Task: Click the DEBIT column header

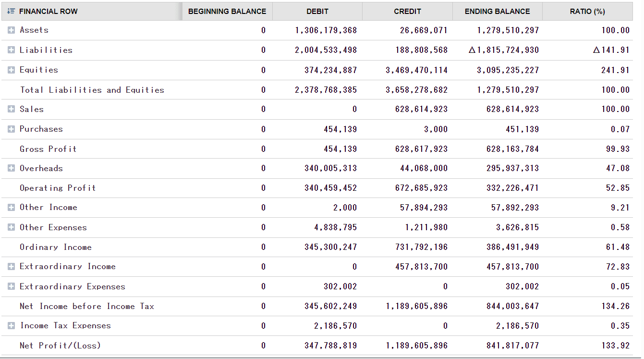Action: 317,11
